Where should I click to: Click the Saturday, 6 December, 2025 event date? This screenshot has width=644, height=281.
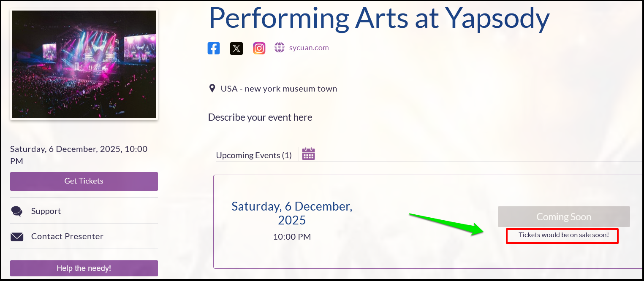292,213
